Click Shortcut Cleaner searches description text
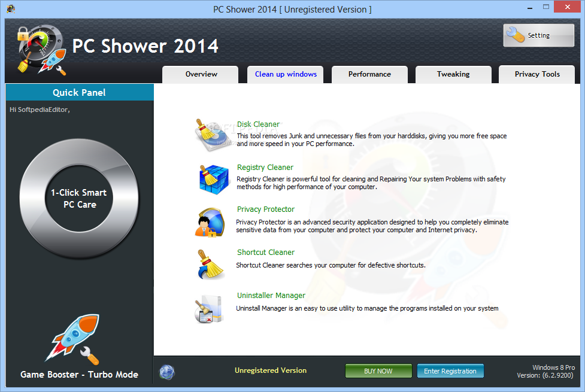This screenshot has width=585, height=392. coord(331,265)
